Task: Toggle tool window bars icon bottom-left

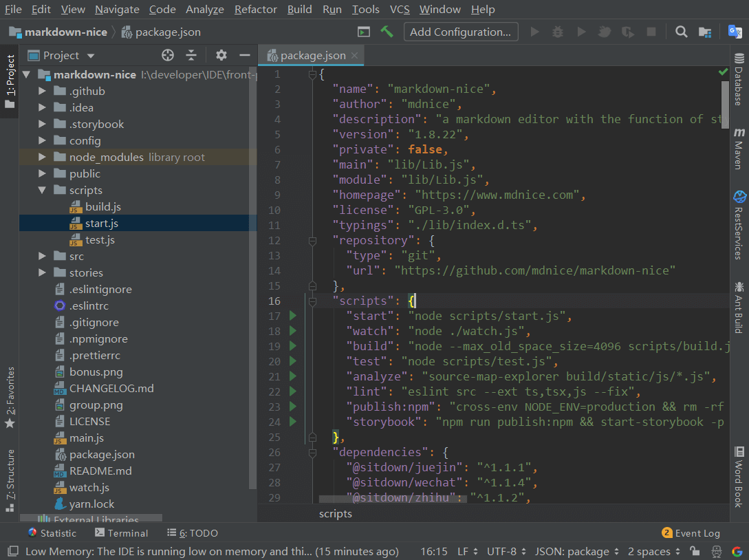Action: (13, 551)
